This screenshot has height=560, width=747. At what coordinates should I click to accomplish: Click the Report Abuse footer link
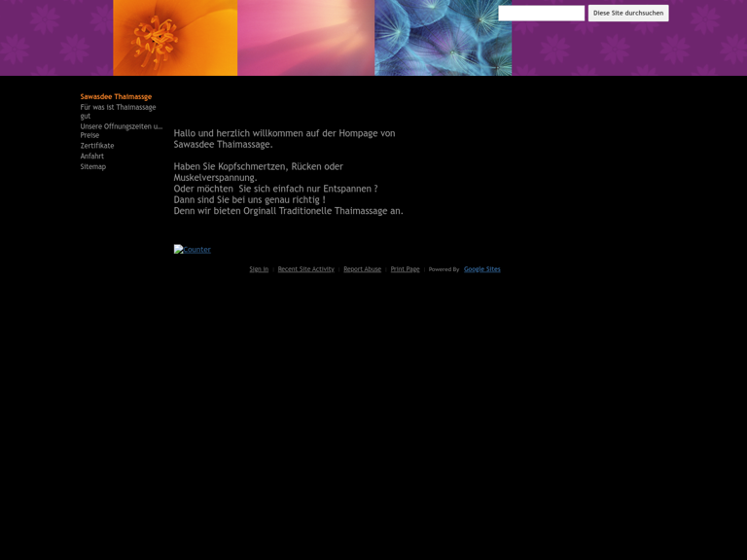(362, 269)
